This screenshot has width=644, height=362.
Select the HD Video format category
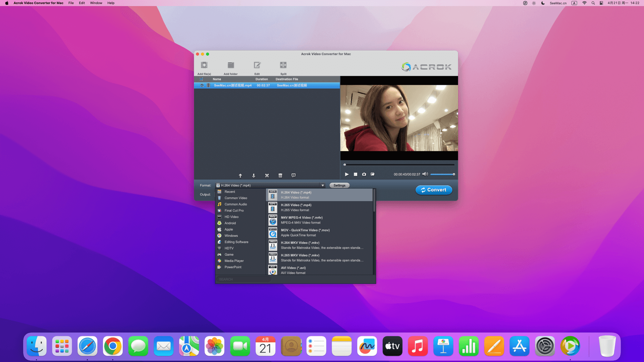231,217
